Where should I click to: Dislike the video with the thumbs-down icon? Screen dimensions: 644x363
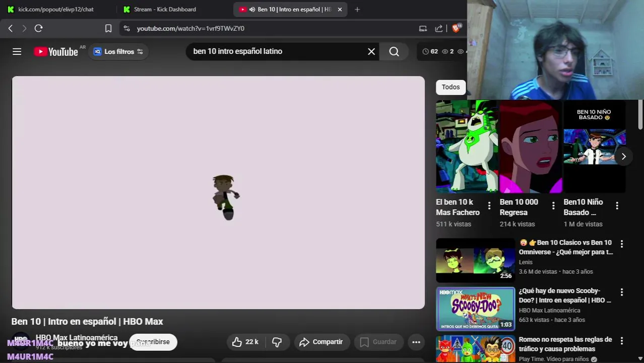coord(277,342)
